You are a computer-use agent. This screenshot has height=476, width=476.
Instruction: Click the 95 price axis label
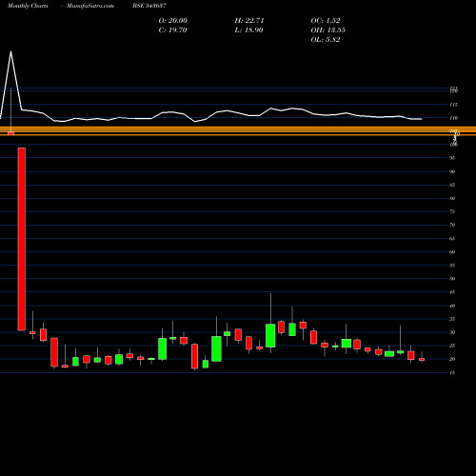452,158
